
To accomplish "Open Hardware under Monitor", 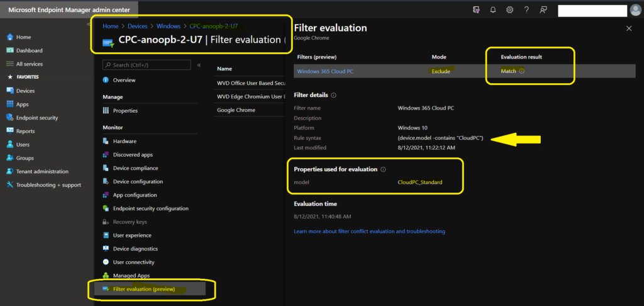I will click(125, 141).
